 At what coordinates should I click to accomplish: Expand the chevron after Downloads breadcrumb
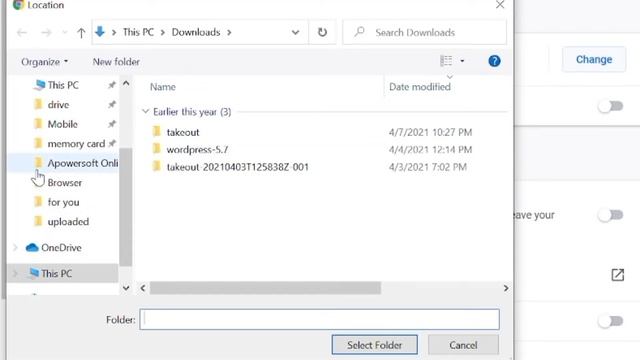229,32
